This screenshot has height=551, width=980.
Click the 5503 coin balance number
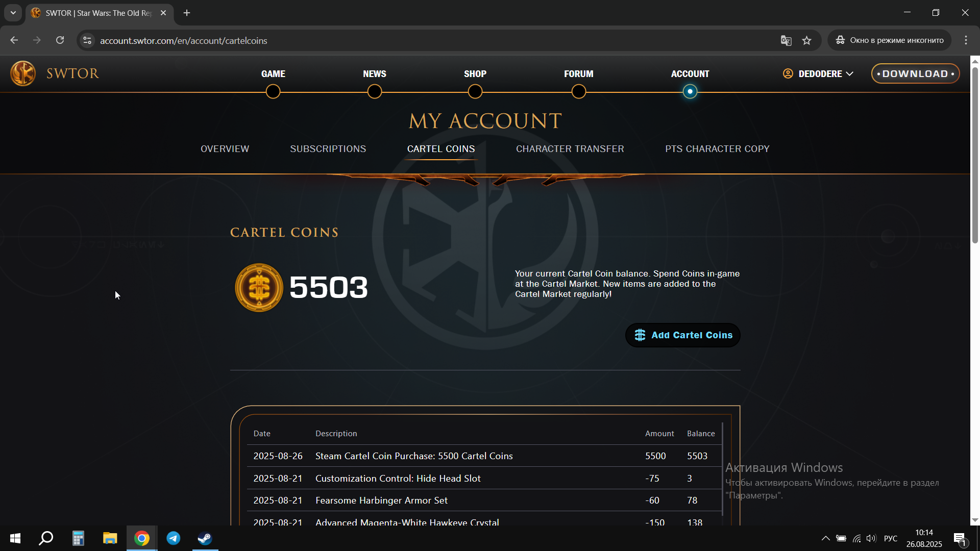click(328, 287)
